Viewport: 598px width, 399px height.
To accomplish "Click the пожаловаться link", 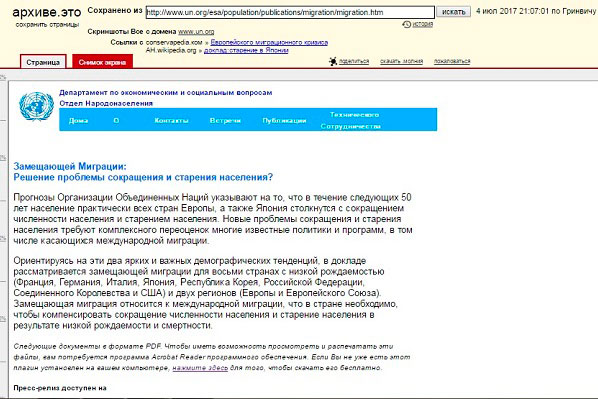I will [452, 61].
